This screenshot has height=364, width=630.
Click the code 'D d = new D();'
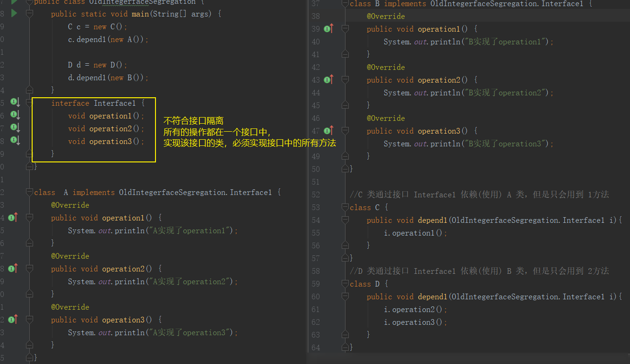click(x=98, y=65)
